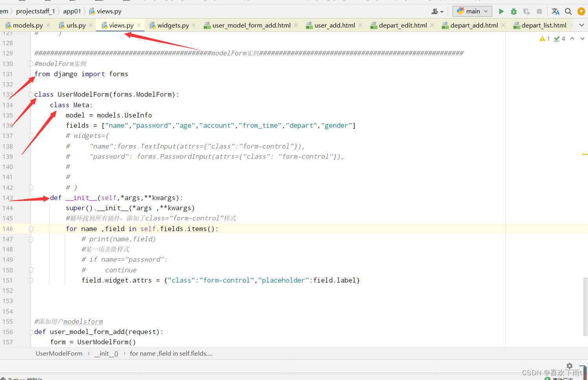Click the "gender" string in fields list
This screenshot has width=588, height=380.
pos(337,125)
